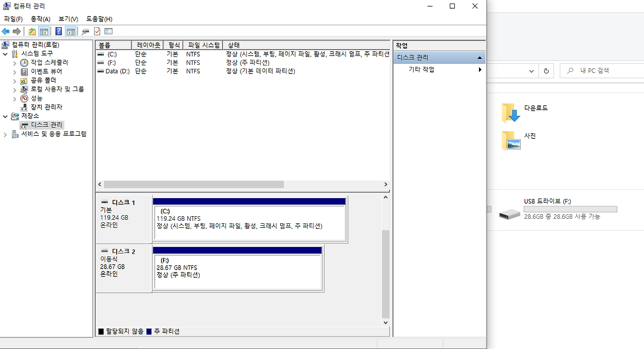This screenshot has width=644, height=349.
Task: Click 기타 작업 in the actions pane
Action: tap(422, 70)
